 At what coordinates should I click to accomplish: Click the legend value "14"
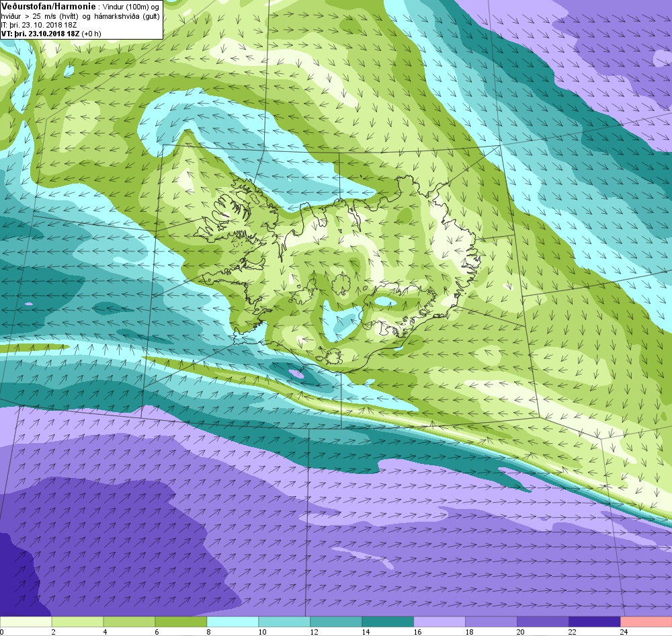[366, 632]
